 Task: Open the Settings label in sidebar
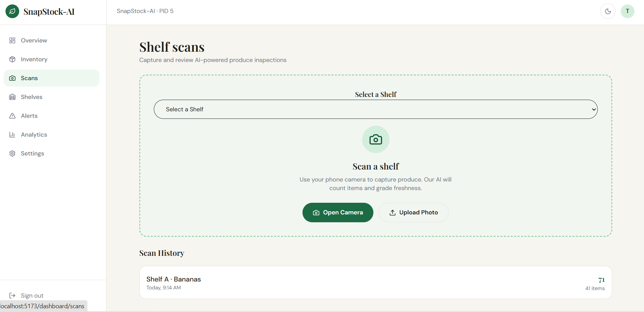pyautogui.click(x=33, y=153)
